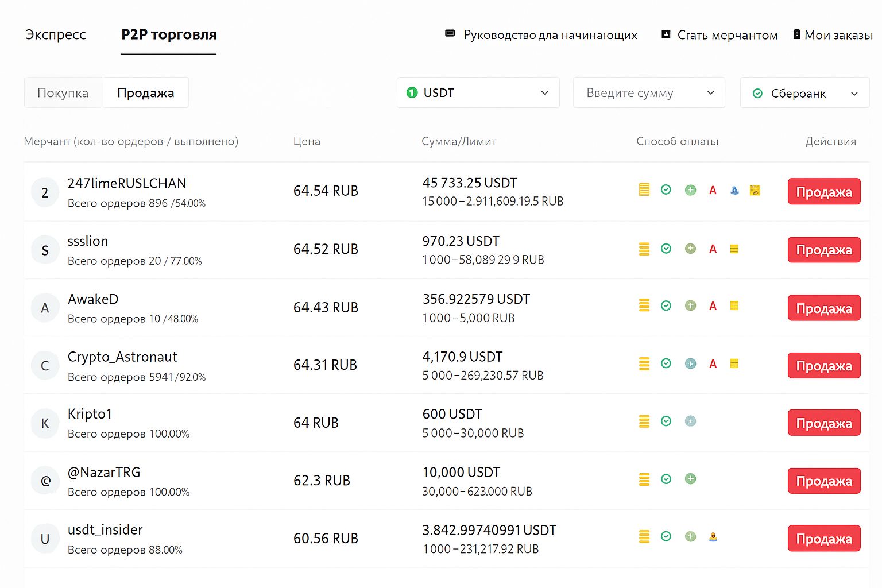This screenshot has width=882, height=588.
Task: Select the P2P торговля tab
Action: click(x=169, y=35)
